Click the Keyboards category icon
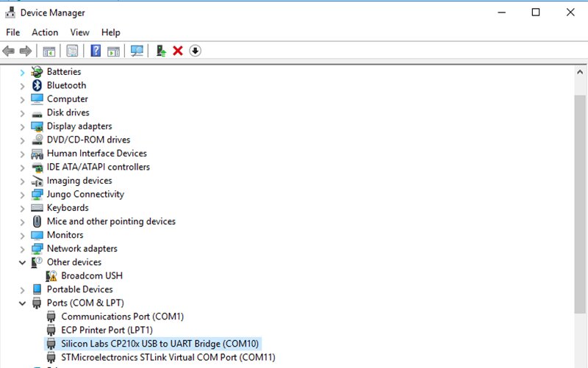The width and height of the screenshot is (588, 368). tap(37, 208)
